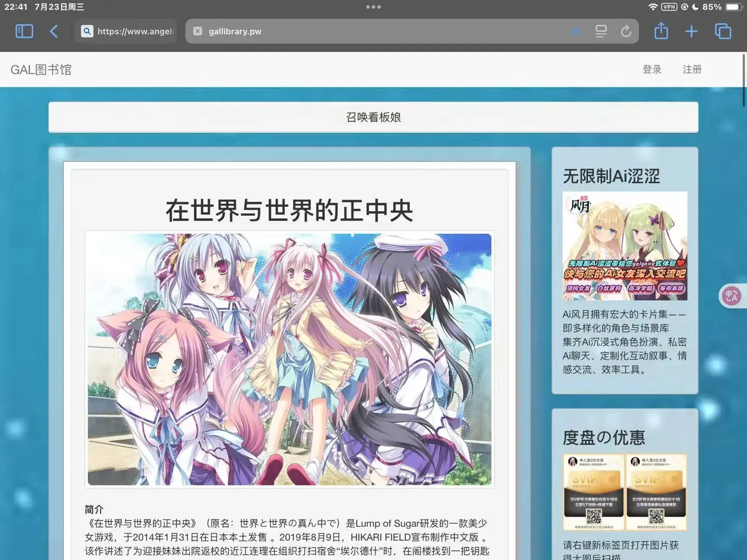747x560 pixels.
Task: Click the 注册 register link
Action: point(692,69)
